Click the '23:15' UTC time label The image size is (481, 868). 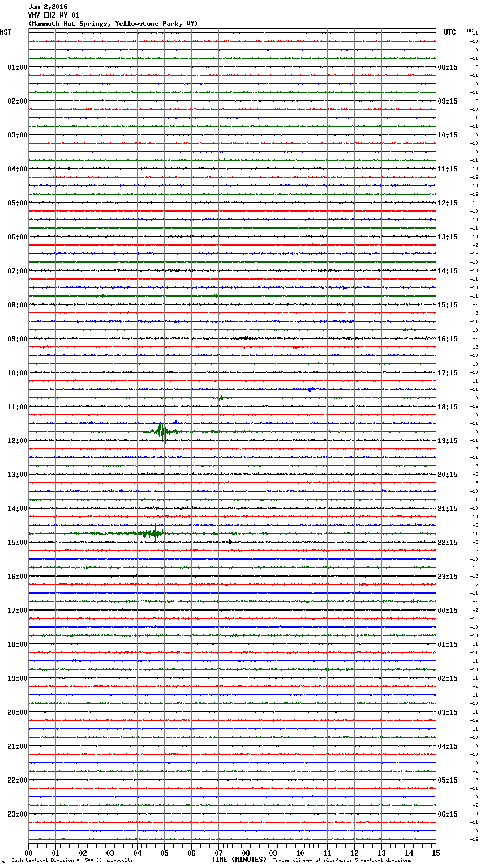click(448, 577)
